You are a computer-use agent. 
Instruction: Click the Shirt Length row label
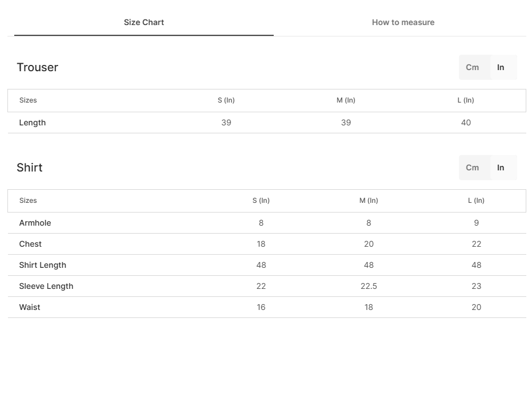pyautogui.click(x=42, y=265)
